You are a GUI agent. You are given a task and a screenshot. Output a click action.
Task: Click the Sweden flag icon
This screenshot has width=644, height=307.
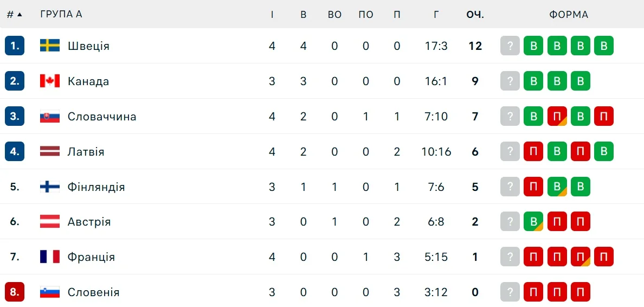[x=50, y=46]
